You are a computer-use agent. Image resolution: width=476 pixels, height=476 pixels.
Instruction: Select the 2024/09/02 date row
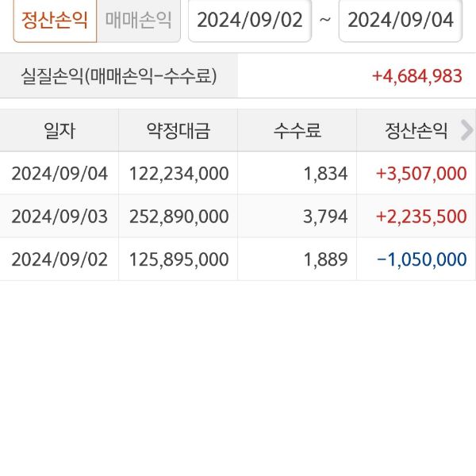point(59,259)
